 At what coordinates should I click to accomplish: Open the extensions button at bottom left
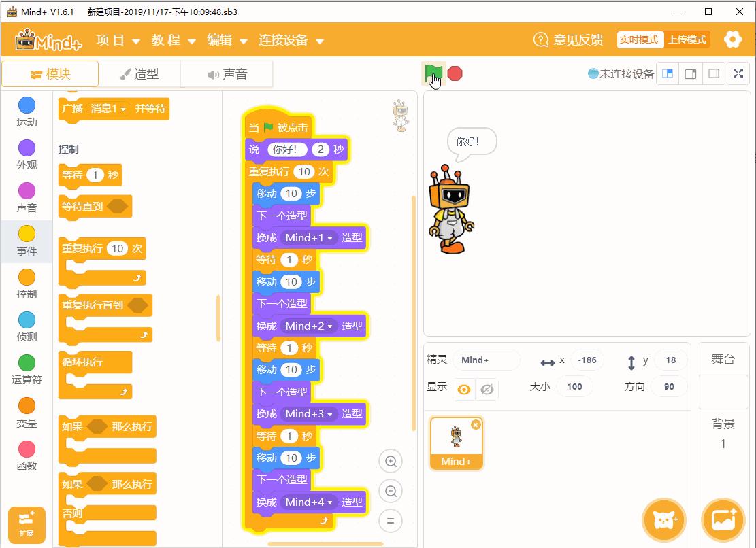(x=27, y=525)
